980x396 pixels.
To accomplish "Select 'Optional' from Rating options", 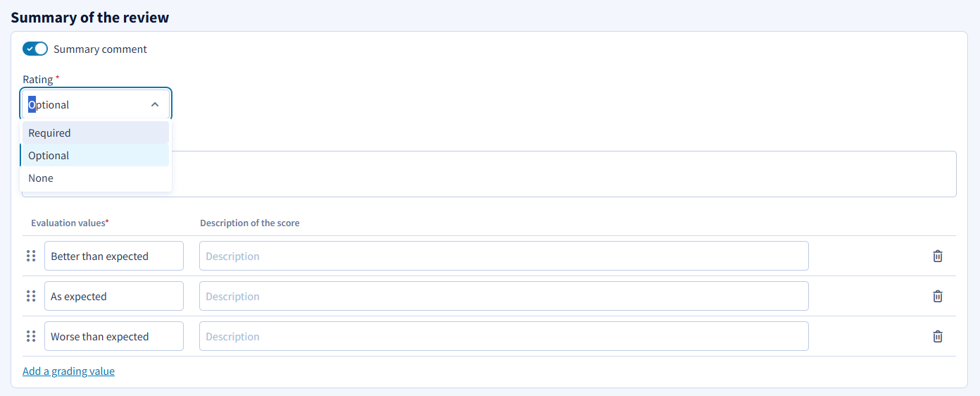I will 96,155.
